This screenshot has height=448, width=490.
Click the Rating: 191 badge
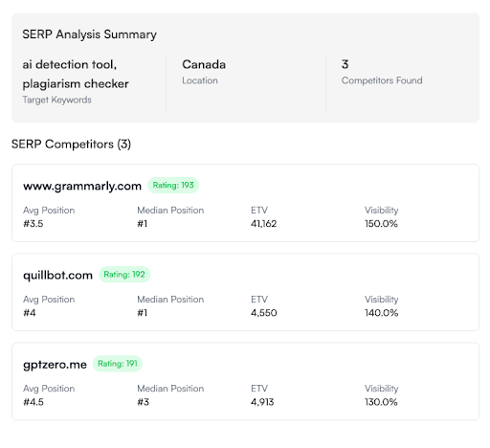coord(118,364)
